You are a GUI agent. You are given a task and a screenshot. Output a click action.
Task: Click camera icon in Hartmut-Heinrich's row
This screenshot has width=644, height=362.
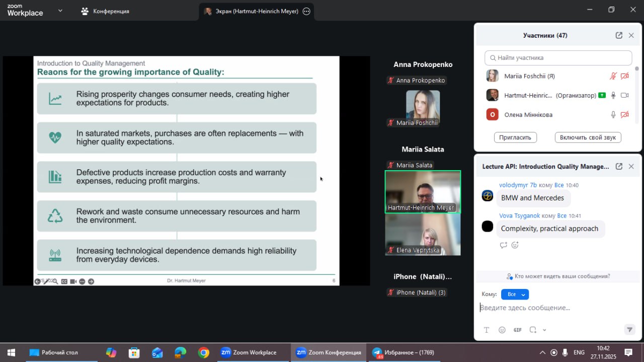tap(625, 95)
